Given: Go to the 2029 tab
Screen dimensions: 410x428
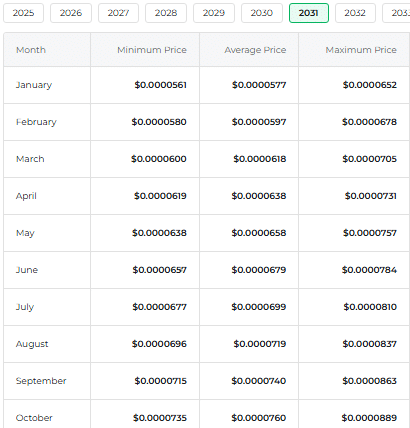Looking at the screenshot, I should (214, 13).
